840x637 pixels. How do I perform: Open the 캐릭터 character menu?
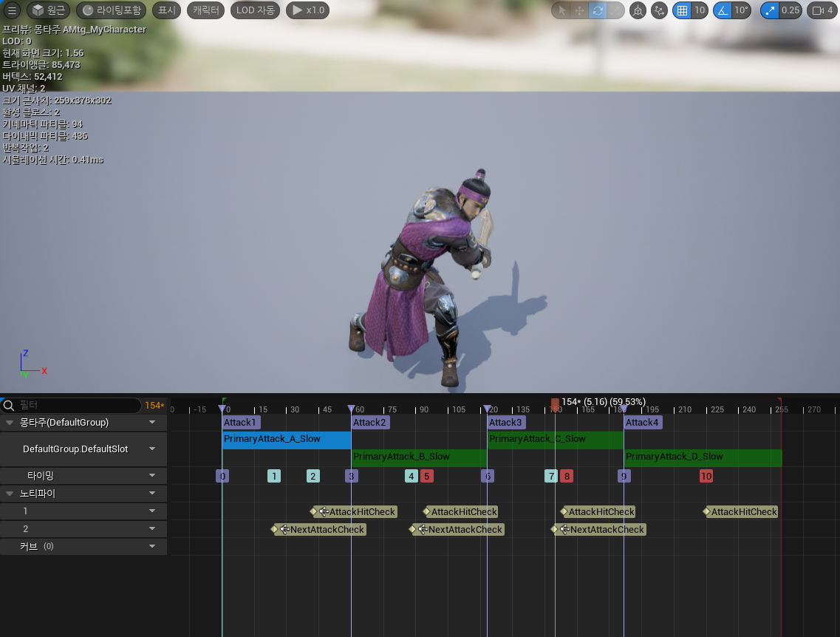pyautogui.click(x=205, y=10)
